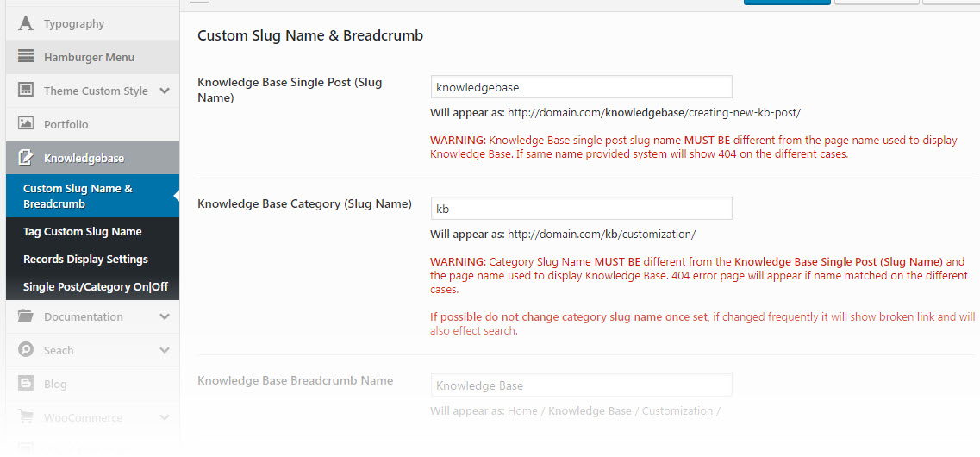This screenshot has height=457, width=980.
Task: Click the Blog sidebar icon
Action: coord(26,384)
